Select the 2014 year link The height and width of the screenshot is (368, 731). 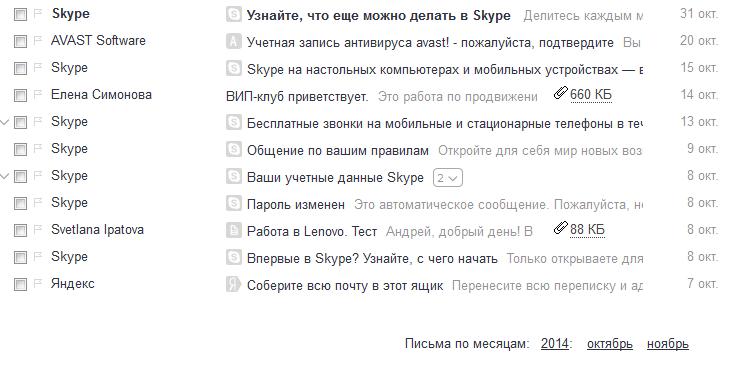pyautogui.click(x=555, y=344)
